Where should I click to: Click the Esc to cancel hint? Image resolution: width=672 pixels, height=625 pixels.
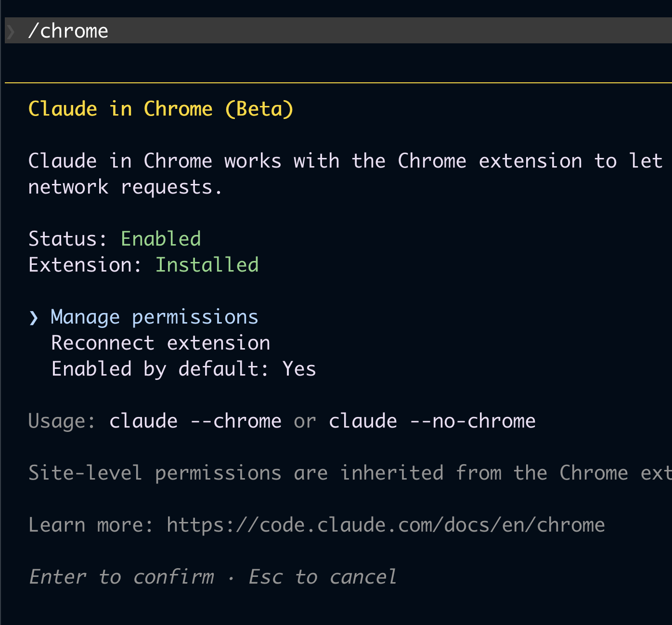pyautogui.click(x=323, y=577)
